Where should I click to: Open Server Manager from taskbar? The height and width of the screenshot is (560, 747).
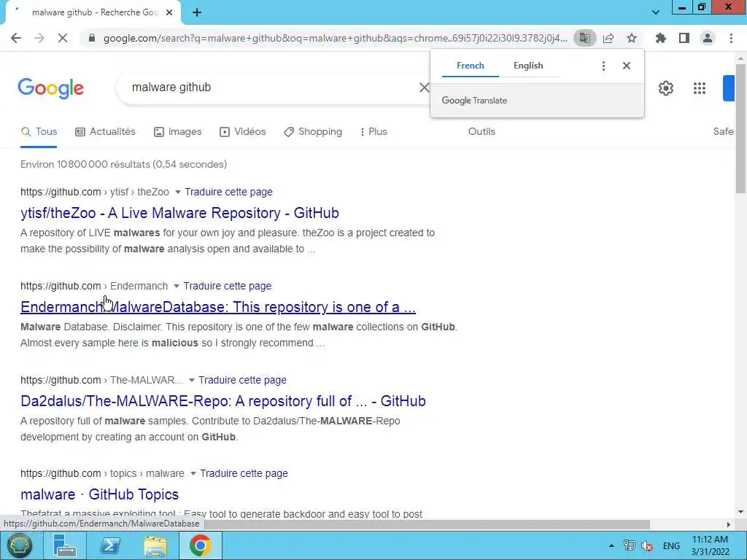click(65, 545)
